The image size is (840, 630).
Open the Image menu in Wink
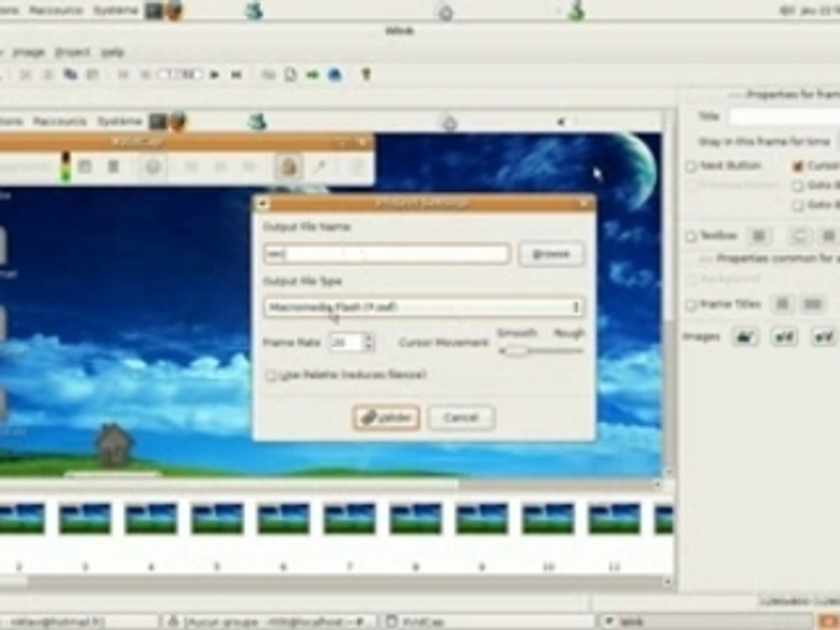tap(29, 52)
